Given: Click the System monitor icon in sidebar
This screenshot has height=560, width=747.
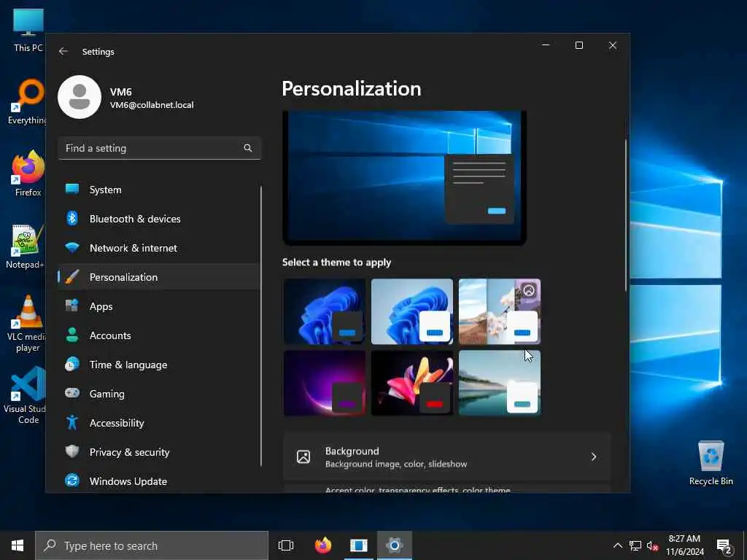Looking at the screenshot, I should [72, 189].
